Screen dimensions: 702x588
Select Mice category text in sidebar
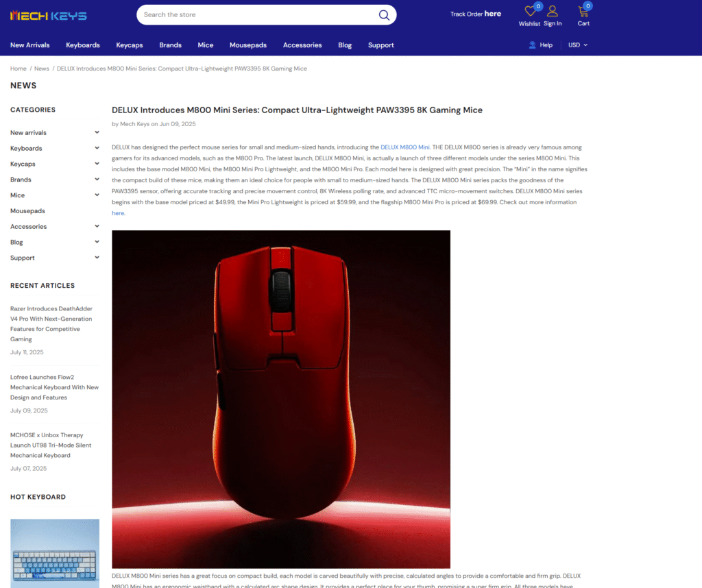coord(17,195)
